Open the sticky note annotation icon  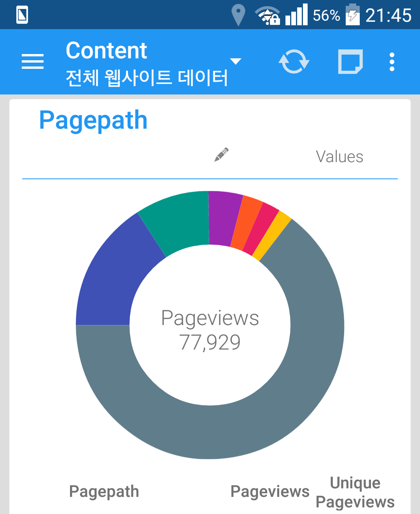(350, 61)
